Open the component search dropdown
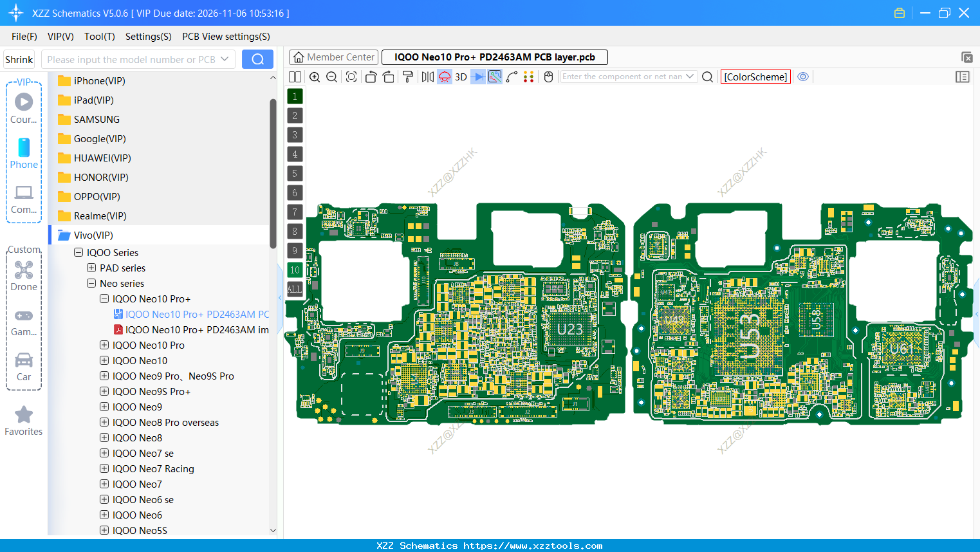 [691, 76]
